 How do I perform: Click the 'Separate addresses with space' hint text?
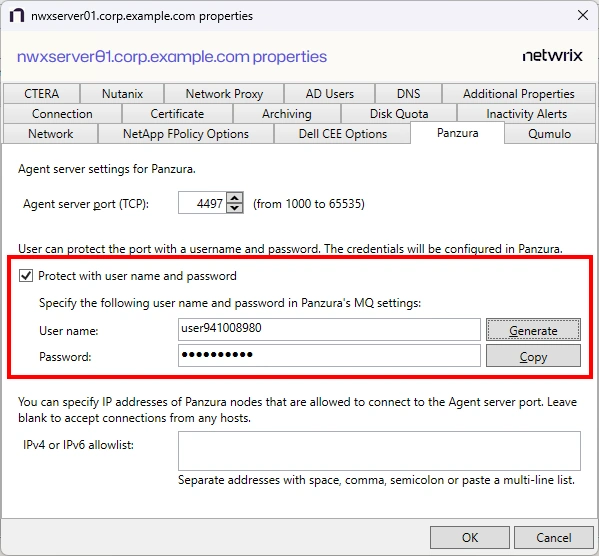(376, 480)
